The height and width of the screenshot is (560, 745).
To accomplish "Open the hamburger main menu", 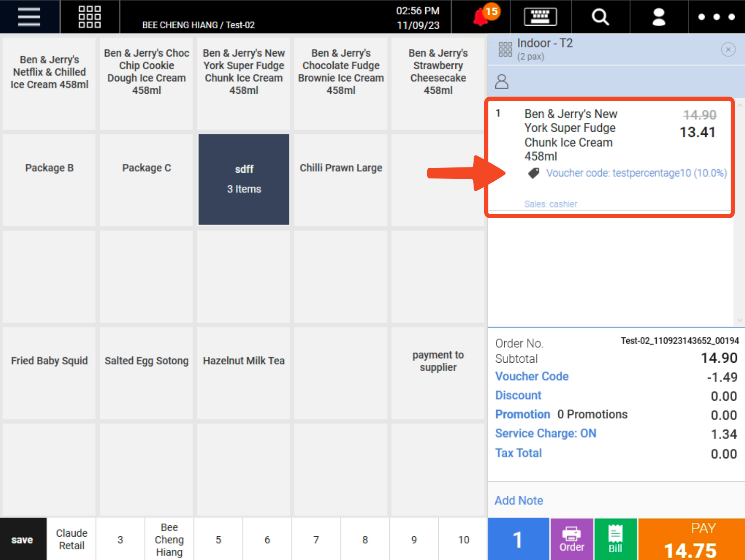I will (29, 17).
